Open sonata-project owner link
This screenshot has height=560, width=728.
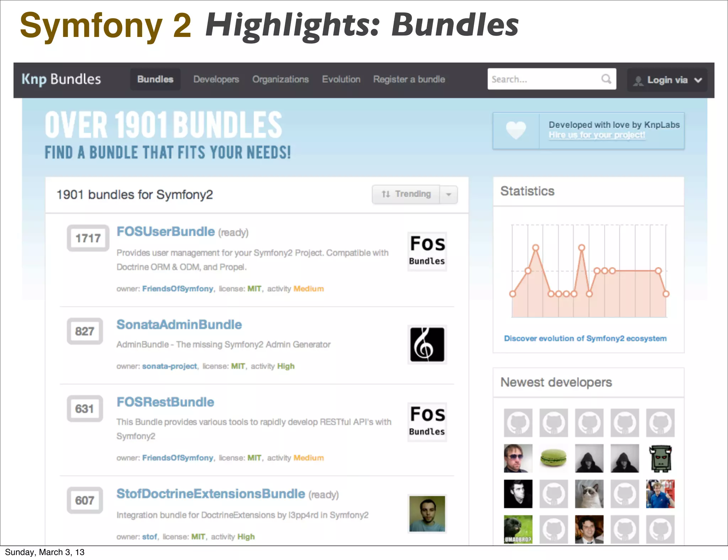tap(170, 366)
